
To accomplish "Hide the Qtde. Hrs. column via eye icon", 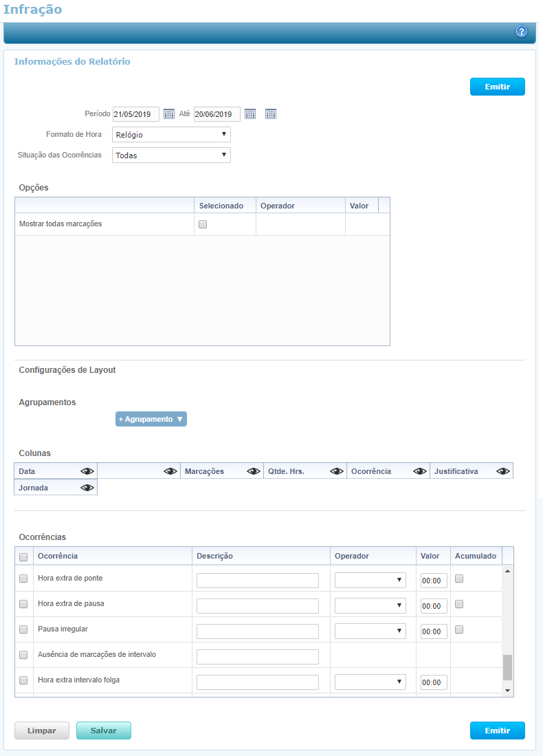I will tap(336, 471).
